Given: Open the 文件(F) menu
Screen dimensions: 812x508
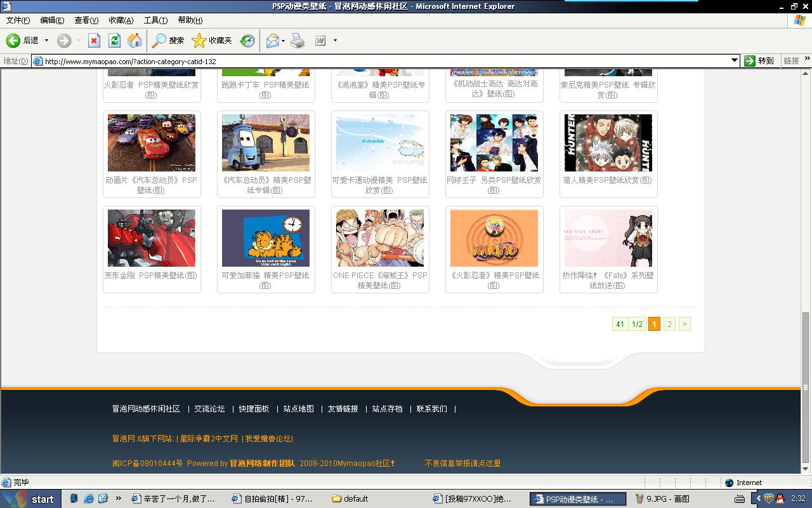Looking at the screenshot, I should pyautogui.click(x=18, y=20).
